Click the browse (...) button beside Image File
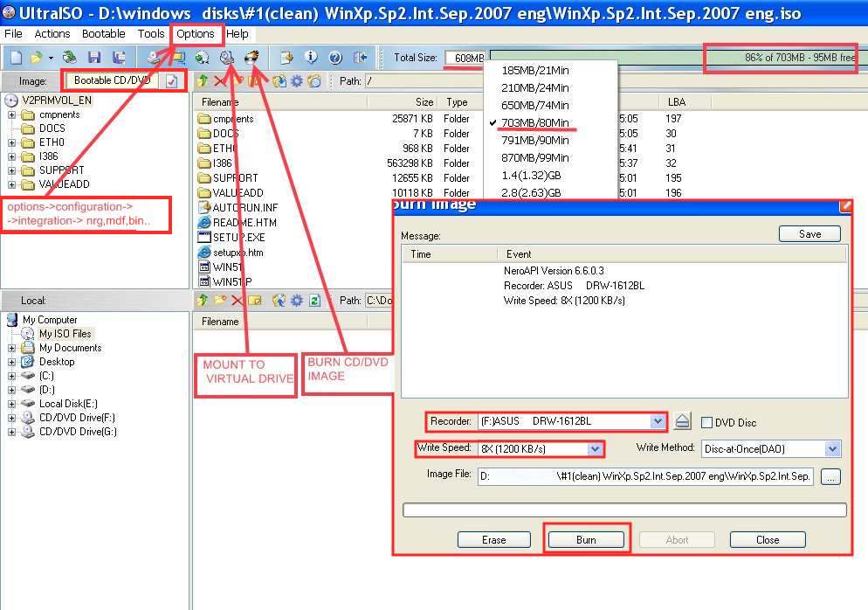The height and width of the screenshot is (610, 868). 830,476
